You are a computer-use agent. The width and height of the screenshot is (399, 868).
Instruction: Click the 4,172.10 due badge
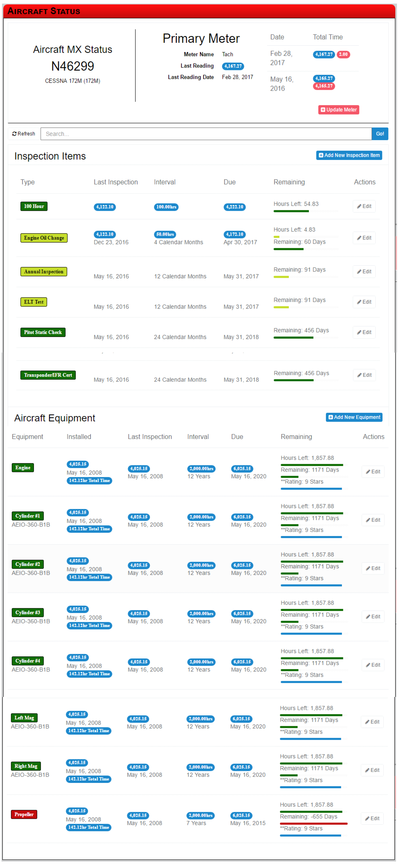click(235, 234)
